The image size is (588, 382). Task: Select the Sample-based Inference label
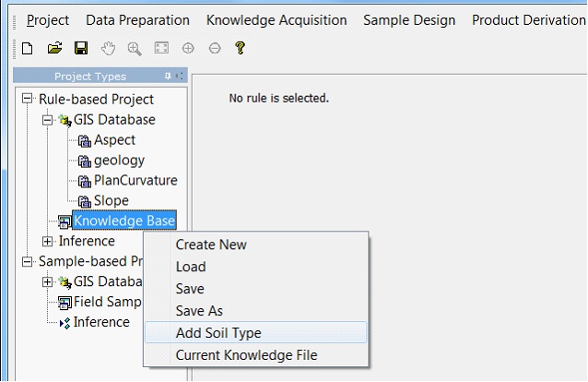101,322
